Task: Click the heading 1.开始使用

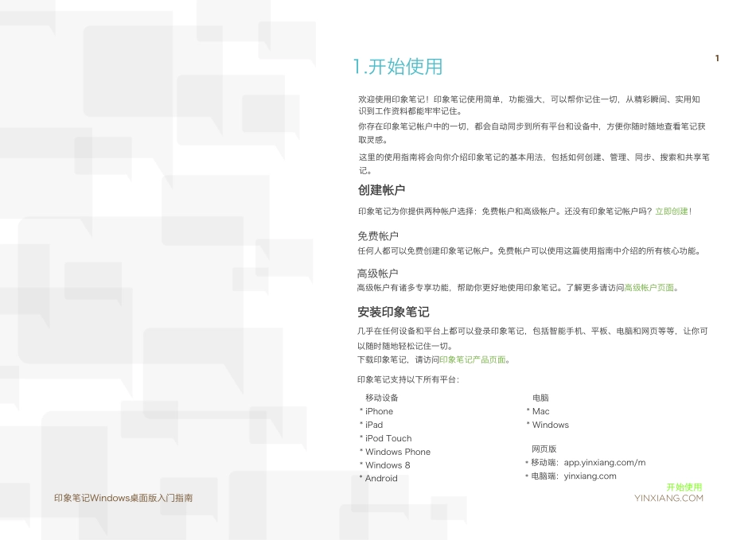Action: pos(398,67)
